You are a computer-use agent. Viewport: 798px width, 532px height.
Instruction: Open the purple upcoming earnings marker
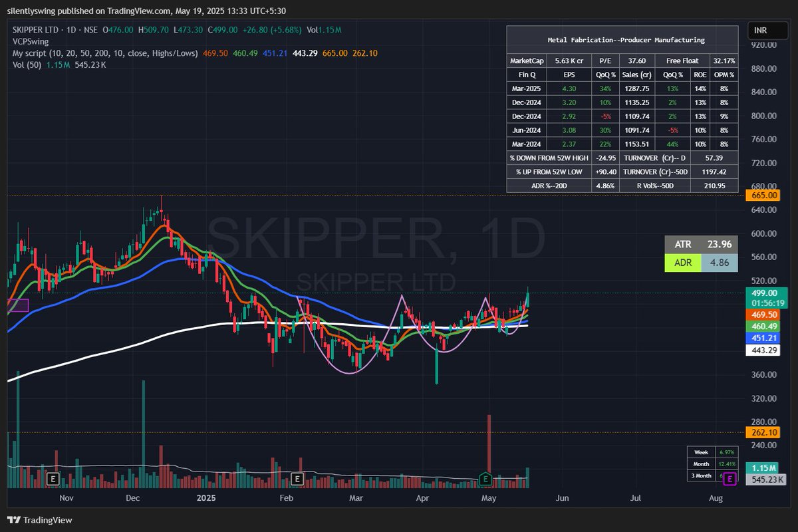pyautogui.click(x=730, y=478)
